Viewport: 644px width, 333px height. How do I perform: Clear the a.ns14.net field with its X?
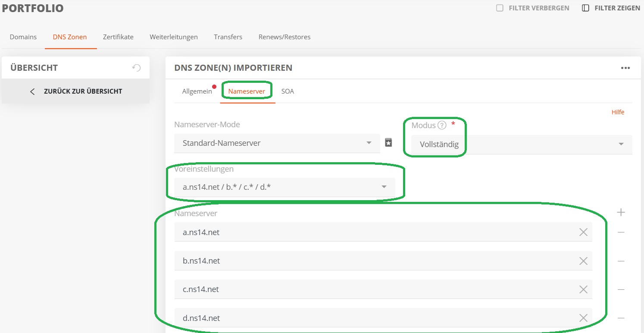(583, 232)
